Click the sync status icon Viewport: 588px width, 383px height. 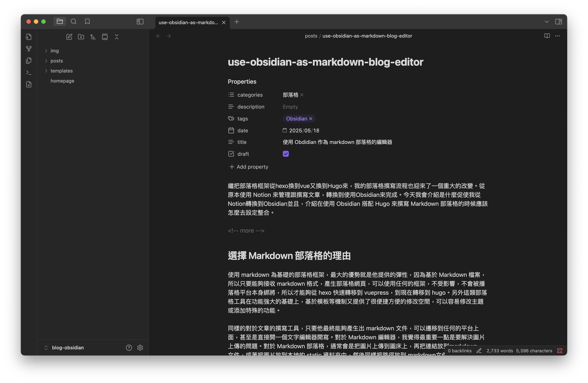coord(560,351)
